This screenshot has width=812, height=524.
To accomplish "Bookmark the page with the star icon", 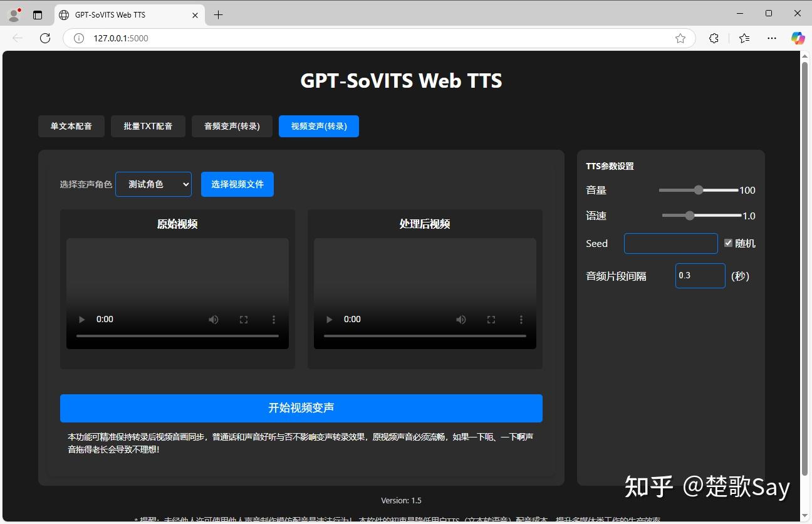I will tap(680, 38).
